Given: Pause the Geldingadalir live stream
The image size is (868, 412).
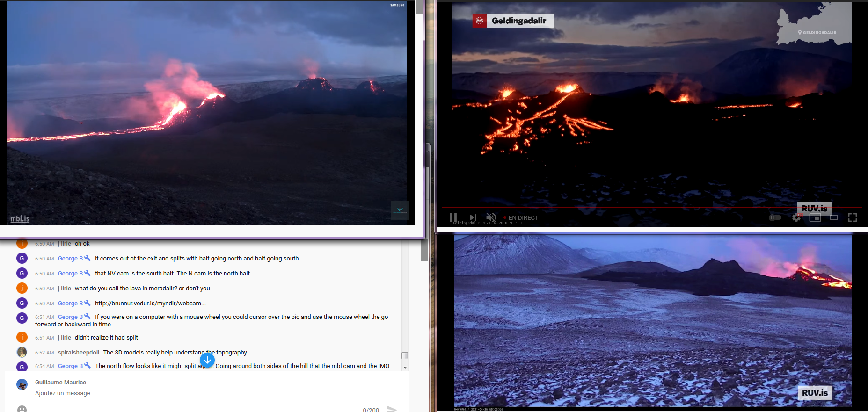Looking at the screenshot, I should 453,217.
